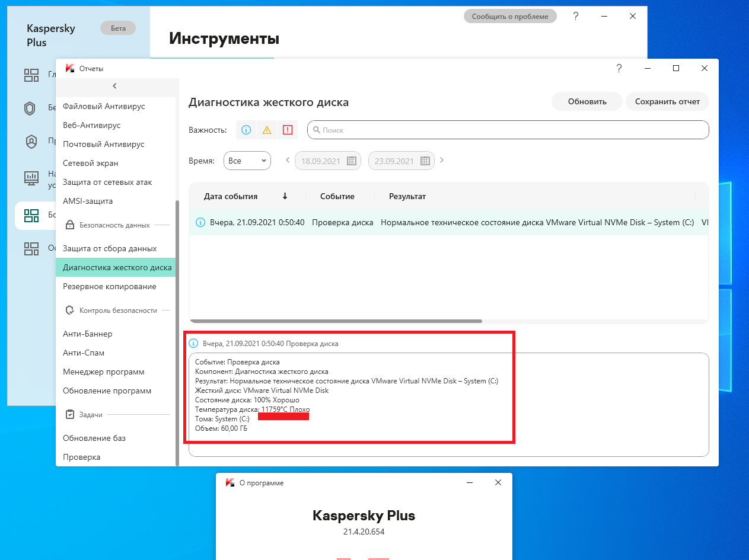The width and height of the screenshot is (749, 560).
Task: Click the Обновить button
Action: pos(587,101)
